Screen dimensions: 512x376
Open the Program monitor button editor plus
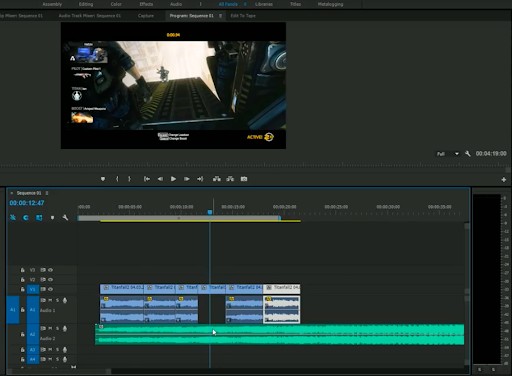coord(504,180)
